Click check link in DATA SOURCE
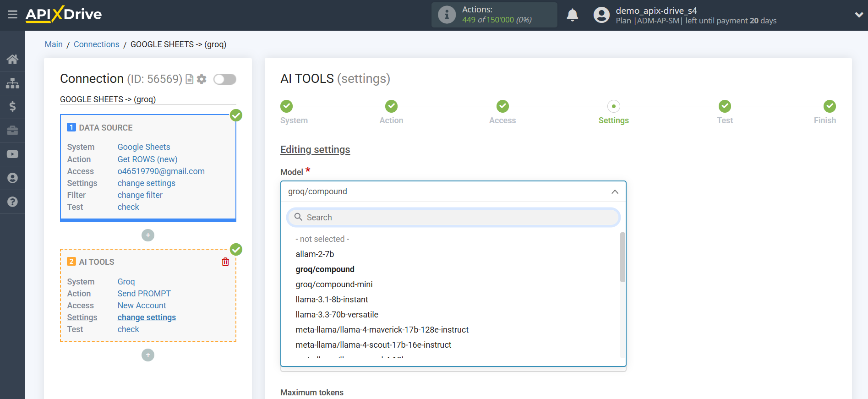The width and height of the screenshot is (868, 399). point(128,207)
